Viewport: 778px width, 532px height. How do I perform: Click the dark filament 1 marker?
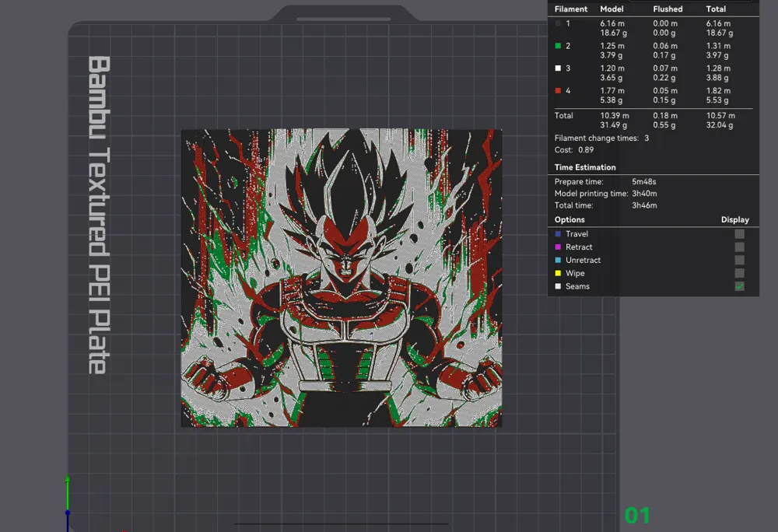558,23
